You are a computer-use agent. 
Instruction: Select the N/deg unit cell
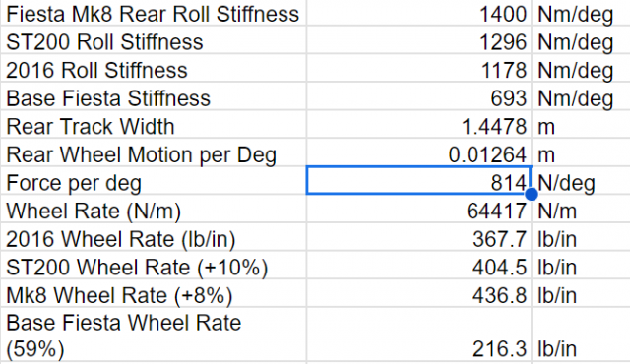[x=581, y=183]
